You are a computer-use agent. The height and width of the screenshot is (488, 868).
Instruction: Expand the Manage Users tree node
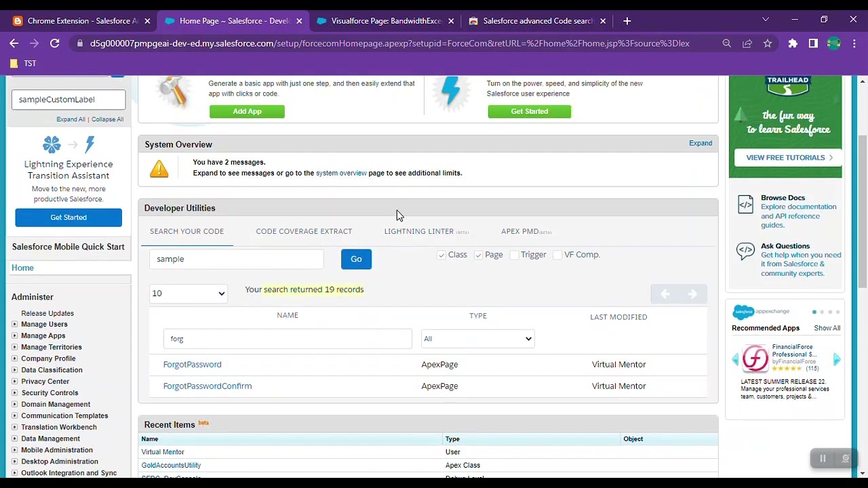14,324
